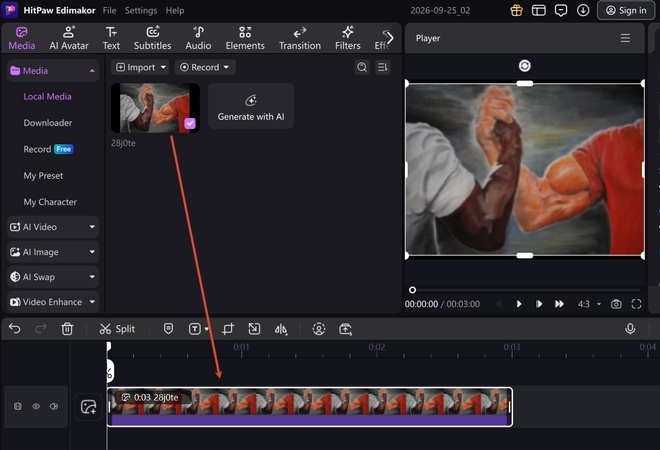Open the dropdown arrow beside the text tool
The width and height of the screenshot is (660, 450).
tap(207, 329)
